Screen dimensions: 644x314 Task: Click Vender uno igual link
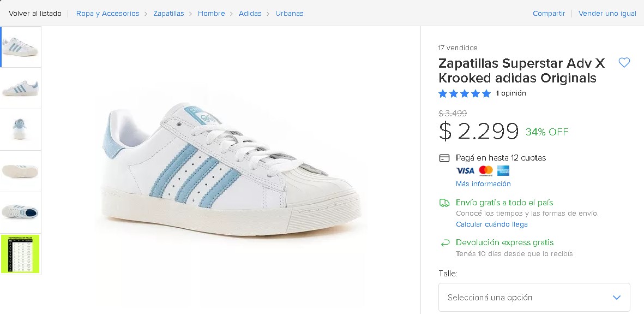[607, 13]
